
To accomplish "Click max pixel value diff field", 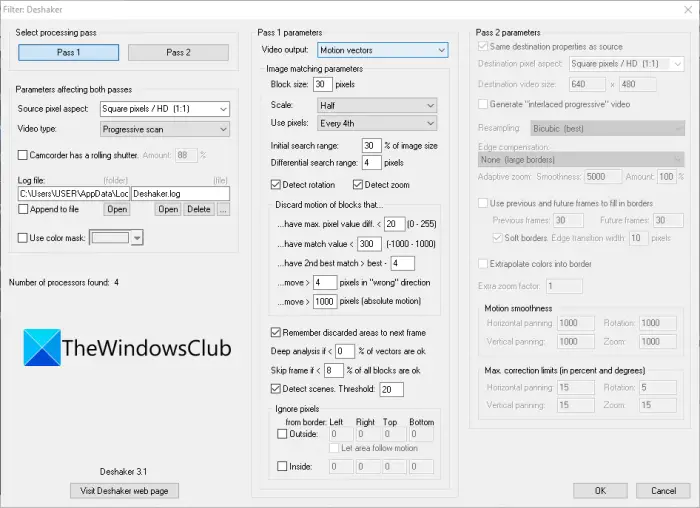I will (x=394, y=224).
